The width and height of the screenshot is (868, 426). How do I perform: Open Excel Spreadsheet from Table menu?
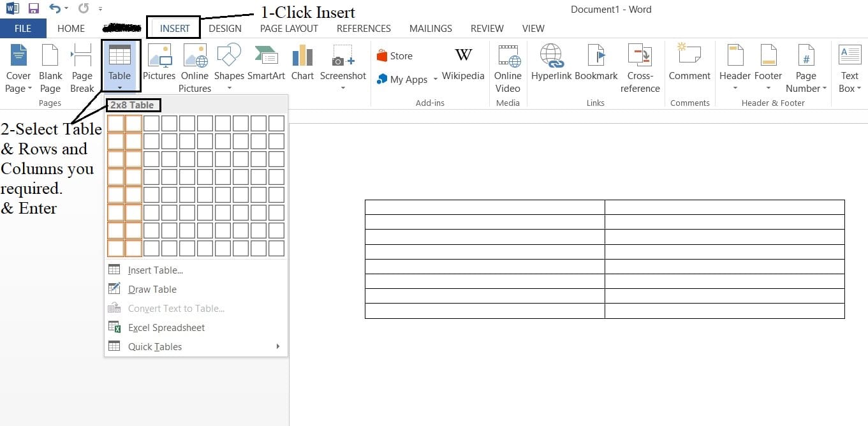(x=166, y=327)
